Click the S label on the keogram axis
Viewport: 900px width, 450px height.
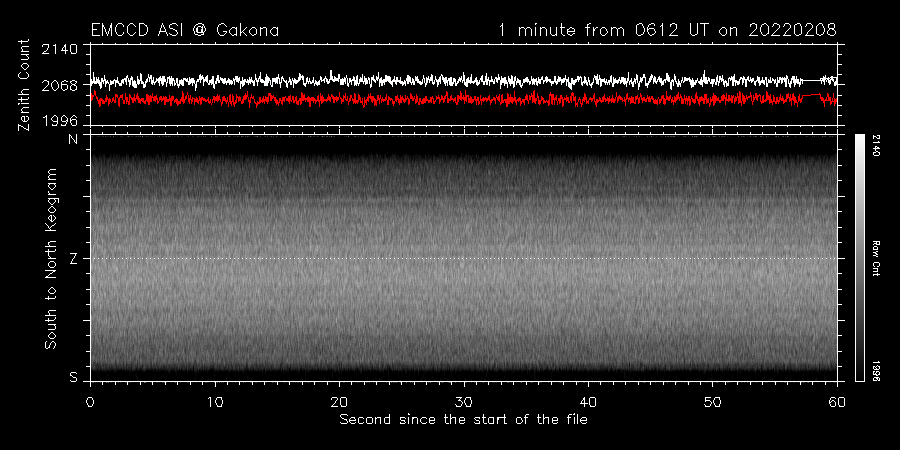(x=73, y=377)
